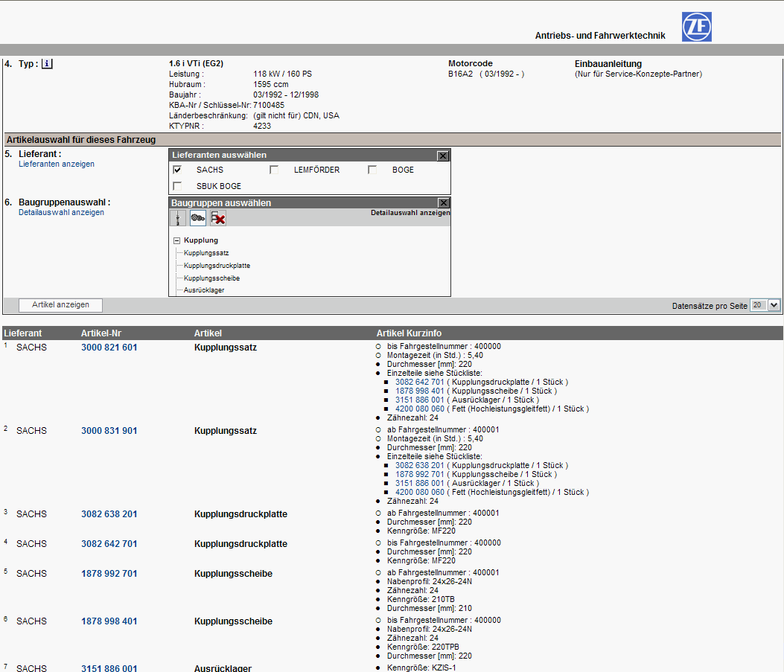Check the BOGE supplier checkbox
Viewport: 784px width, 672px height.
pos(372,170)
